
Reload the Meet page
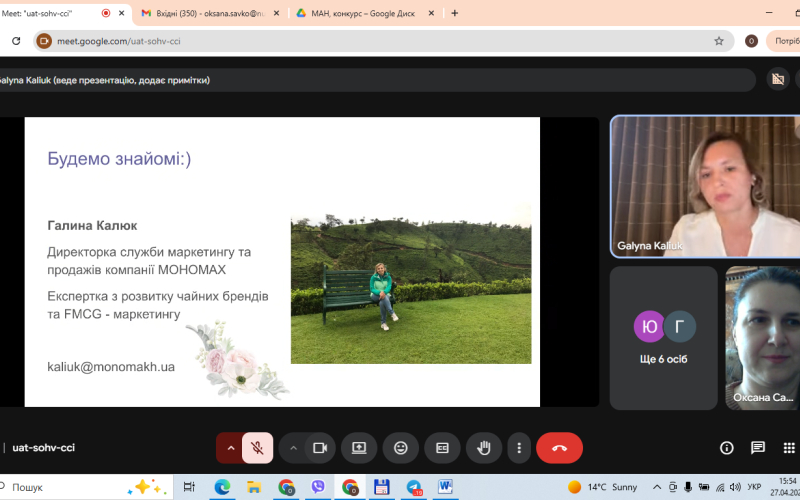pos(16,41)
